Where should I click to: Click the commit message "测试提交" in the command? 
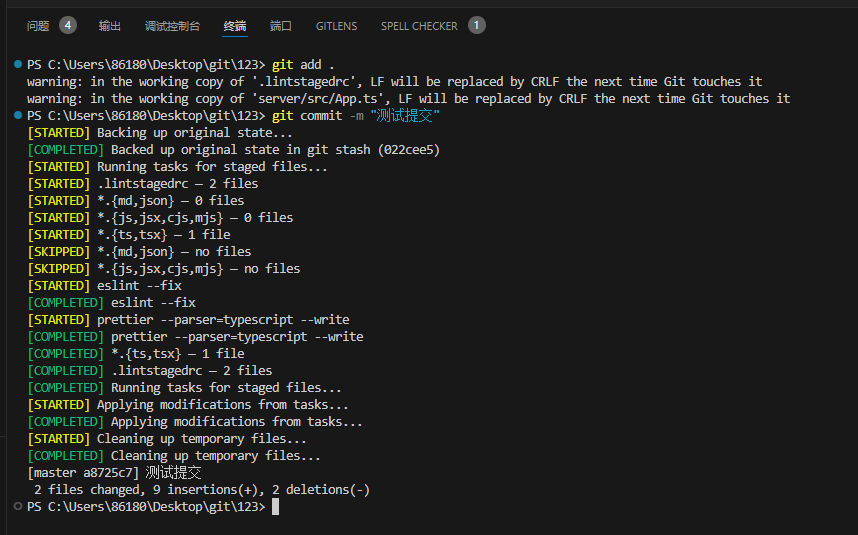click(404, 116)
